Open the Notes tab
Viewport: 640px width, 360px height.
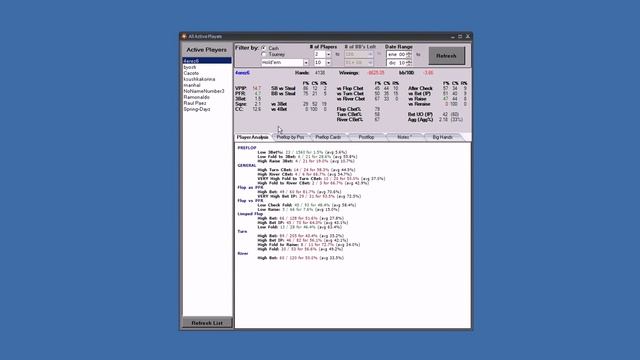tap(404, 137)
